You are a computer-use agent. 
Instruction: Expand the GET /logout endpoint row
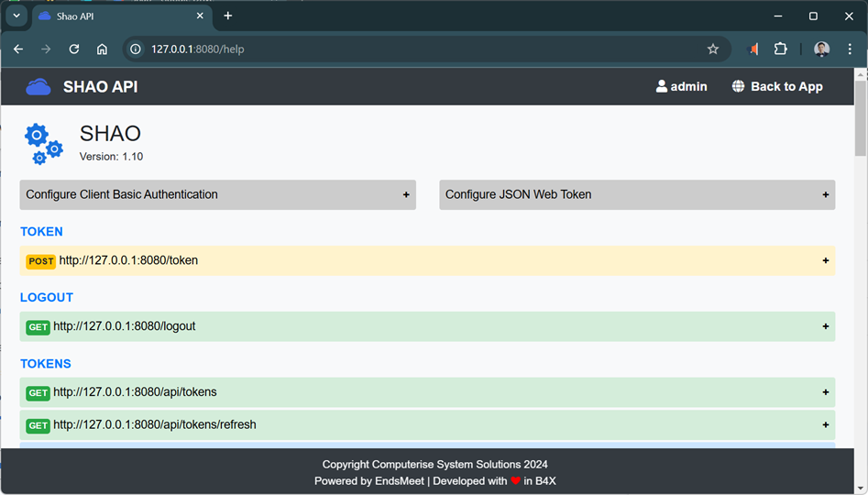click(x=427, y=326)
